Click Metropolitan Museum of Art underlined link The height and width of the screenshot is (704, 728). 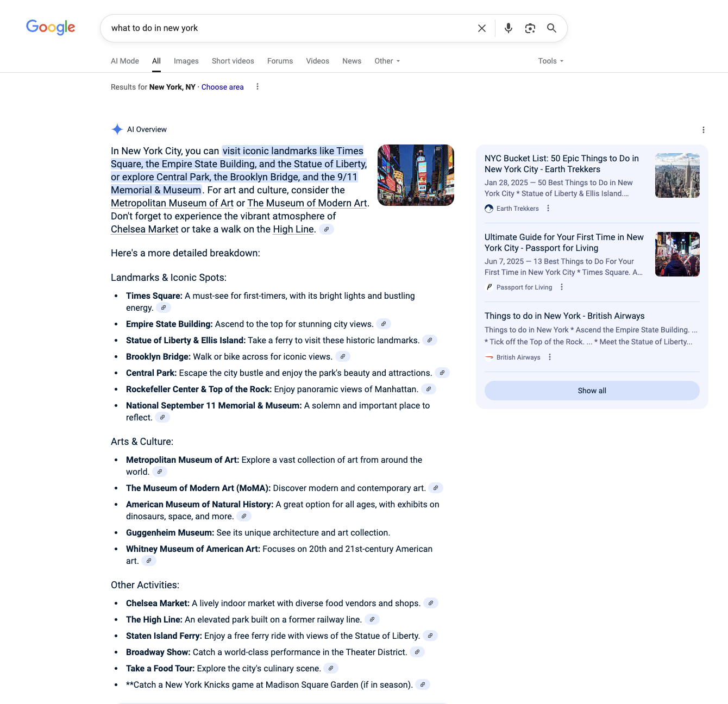click(x=172, y=203)
